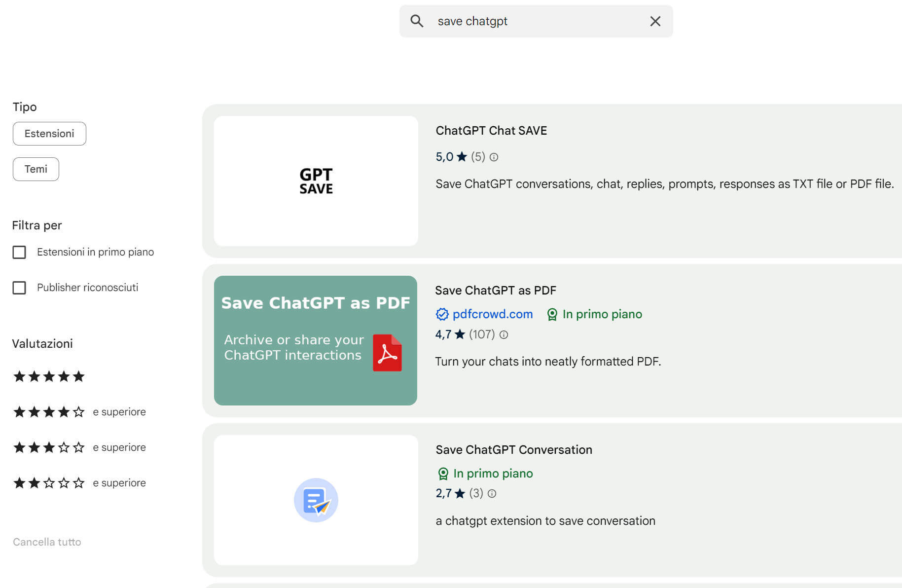Screen dimensions: 902x588
Task: Click the search magnifier icon
Action: click(417, 21)
